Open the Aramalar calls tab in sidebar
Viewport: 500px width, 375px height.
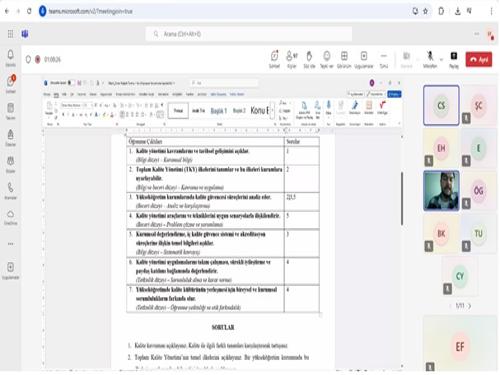(11, 191)
